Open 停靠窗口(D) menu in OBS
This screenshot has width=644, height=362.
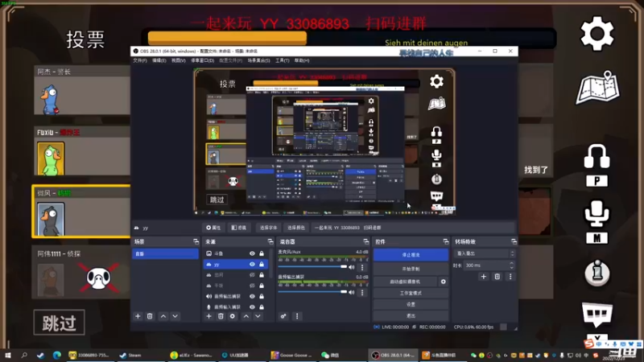pos(203,61)
